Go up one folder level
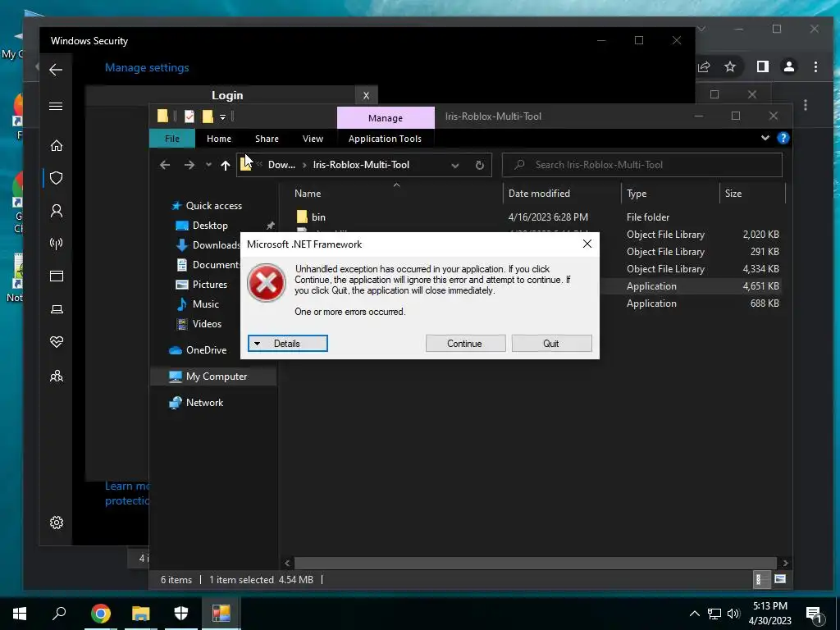Image resolution: width=840 pixels, height=630 pixels. 226,165
